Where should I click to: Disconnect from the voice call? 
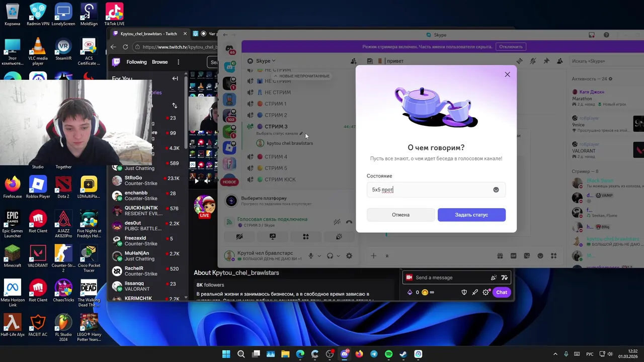click(x=349, y=222)
